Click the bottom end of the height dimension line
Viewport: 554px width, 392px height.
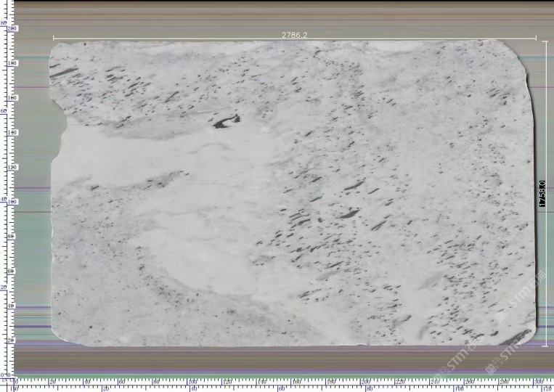(x=545, y=346)
